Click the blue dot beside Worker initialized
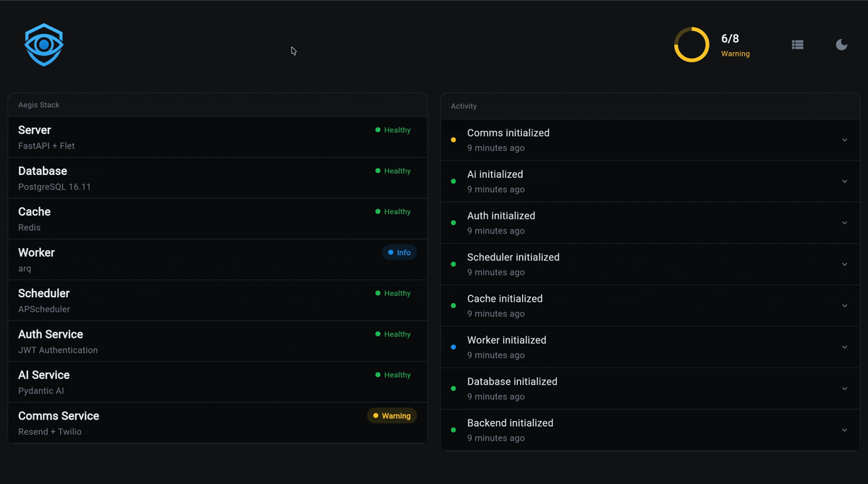 click(454, 347)
